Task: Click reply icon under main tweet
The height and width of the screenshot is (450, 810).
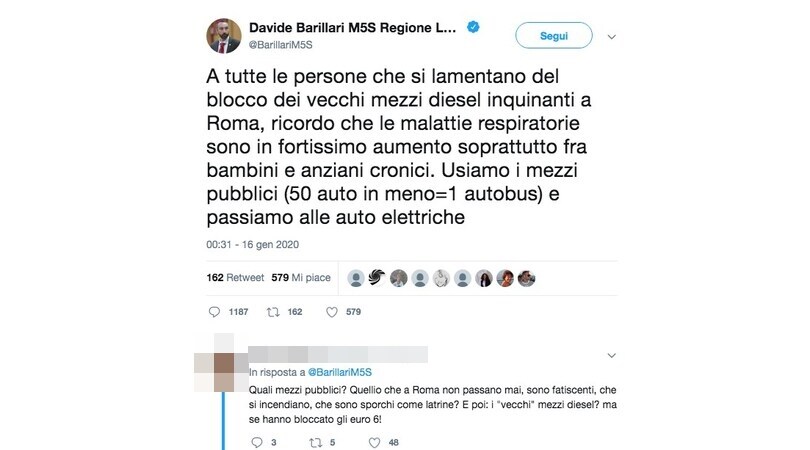Action: [x=214, y=312]
